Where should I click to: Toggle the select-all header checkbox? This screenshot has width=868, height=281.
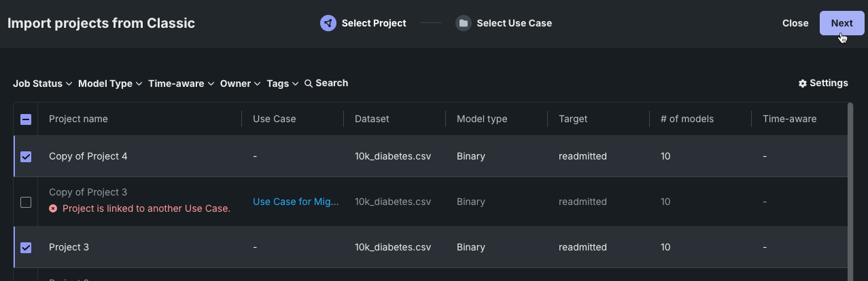click(x=26, y=119)
